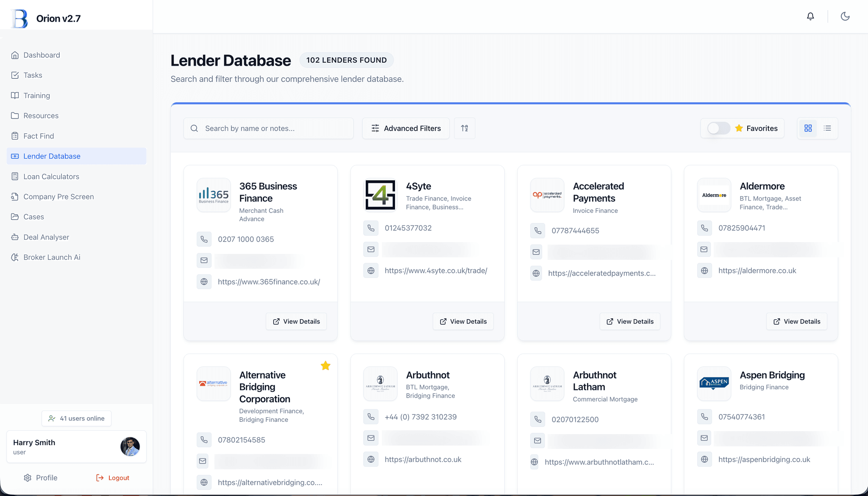Image resolution: width=868 pixels, height=496 pixels.
Task: Open Advanced Filters
Action: [x=406, y=128]
